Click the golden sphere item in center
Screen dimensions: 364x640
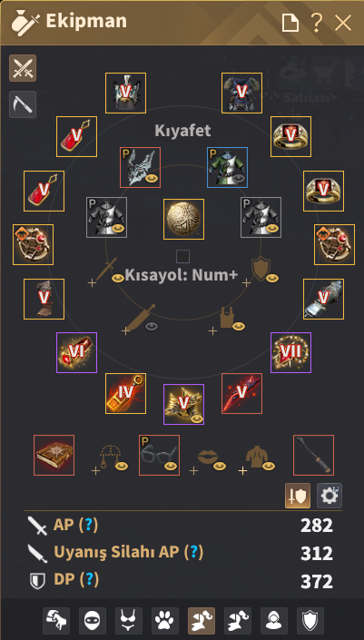pos(183,219)
